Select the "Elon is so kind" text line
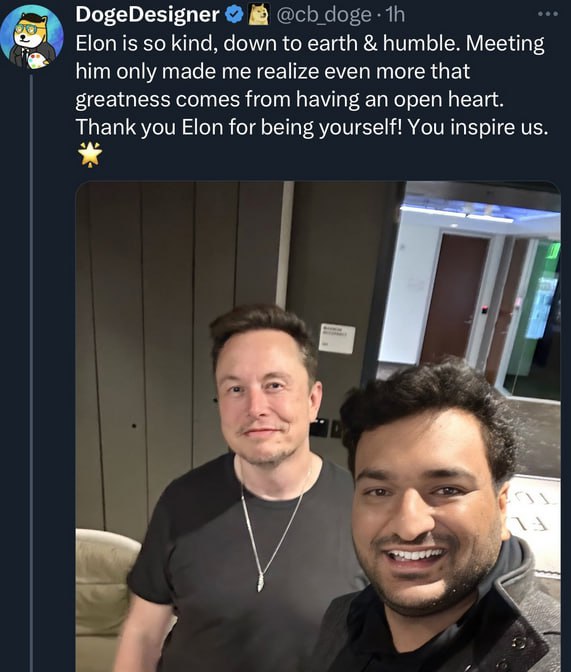Viewport: 571px width, 672px height. point(310,43)
